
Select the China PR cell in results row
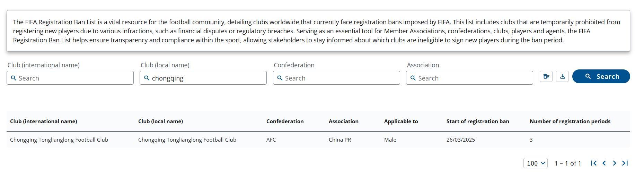point(339,140)
